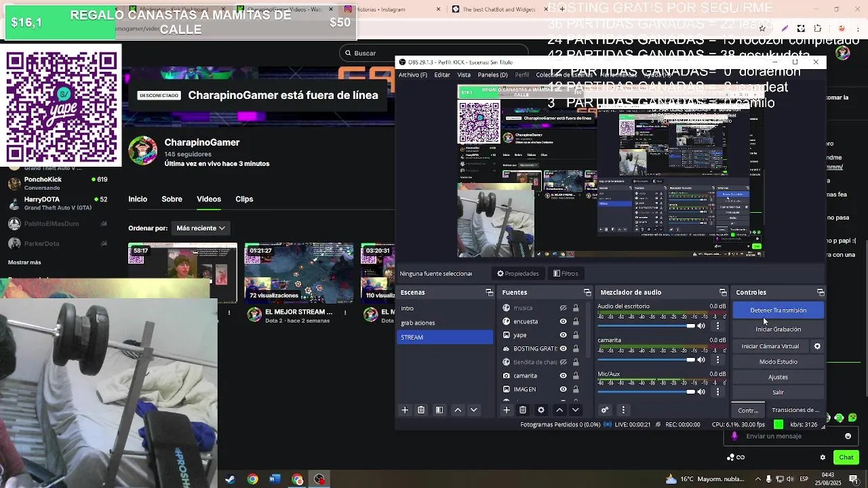868x488 pixels.
Task: Open advanced audio properties gears icon
Action: (605, 410)
